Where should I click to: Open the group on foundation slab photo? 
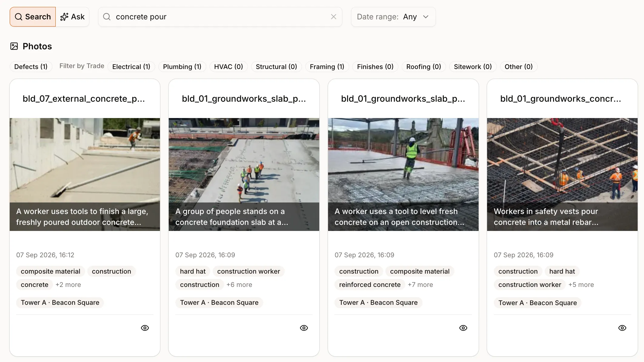(244, 174)
